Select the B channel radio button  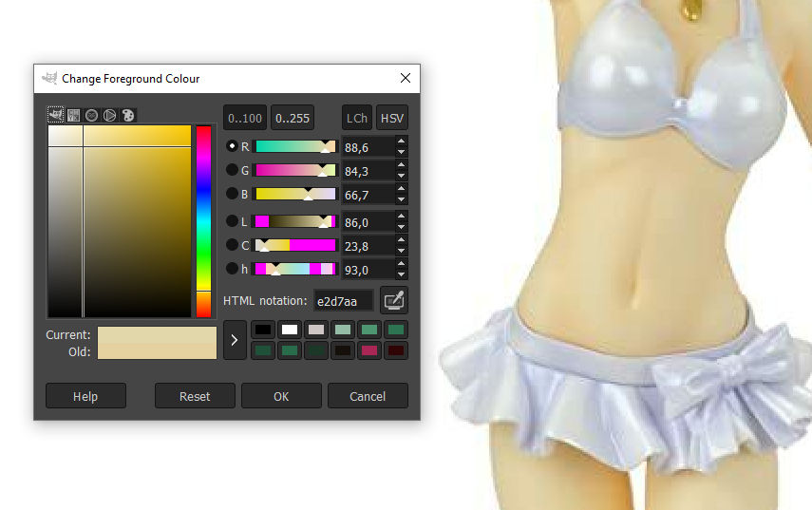tap(233, 194)
